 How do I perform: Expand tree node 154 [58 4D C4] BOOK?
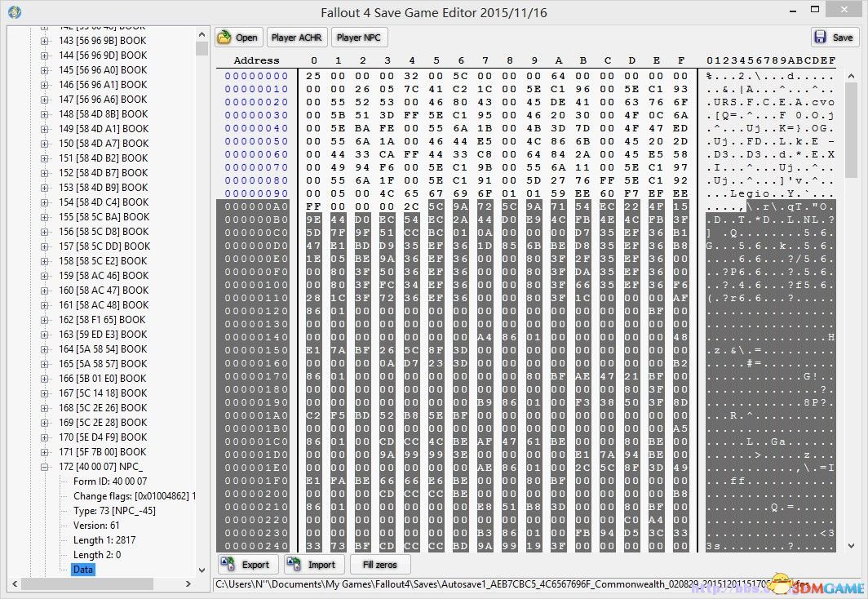click(44, 202)
